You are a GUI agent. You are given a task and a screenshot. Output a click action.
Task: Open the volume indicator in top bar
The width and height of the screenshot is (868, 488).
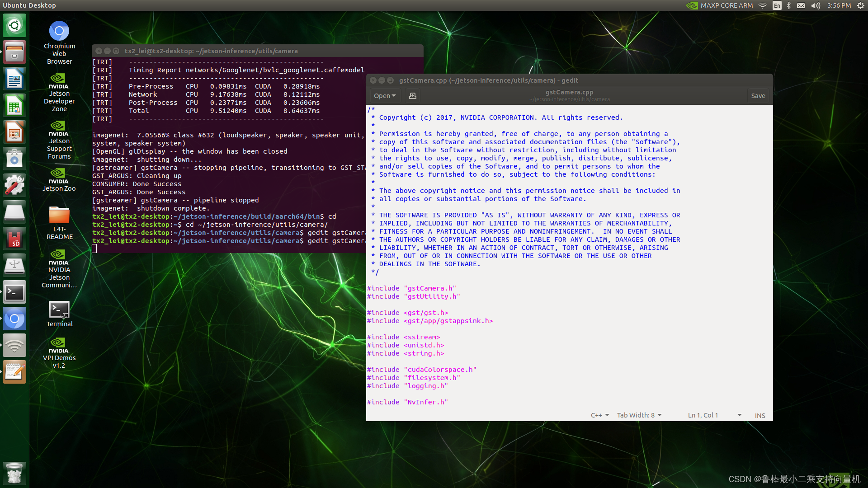click(816, 5)
